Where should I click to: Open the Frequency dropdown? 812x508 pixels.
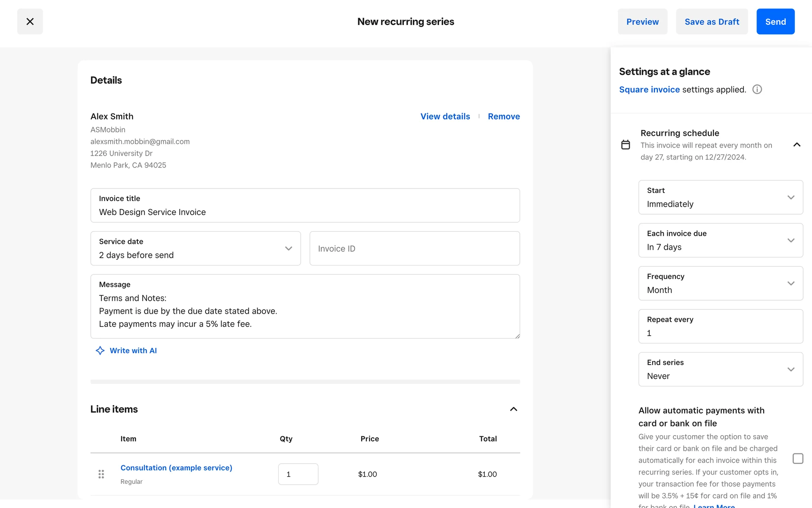[x=720, y=283]
